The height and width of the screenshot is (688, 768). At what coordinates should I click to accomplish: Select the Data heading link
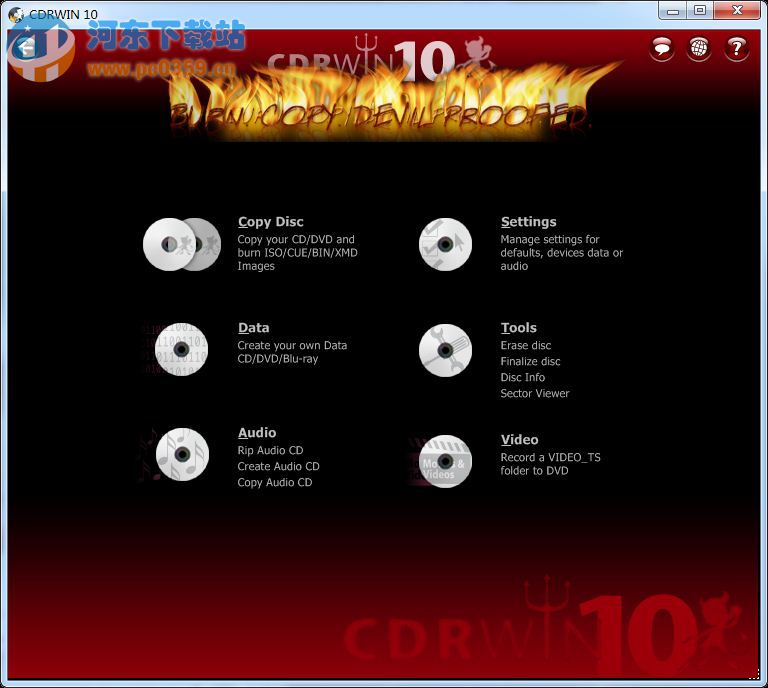(x=254, y=328)
